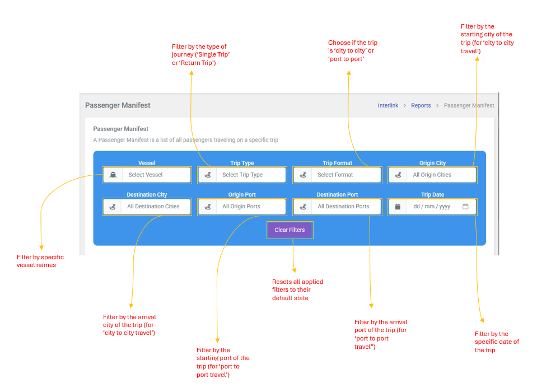Navigate to the Reports breadcrumb link
Viewport: 551px width, 392px height.
421,105
